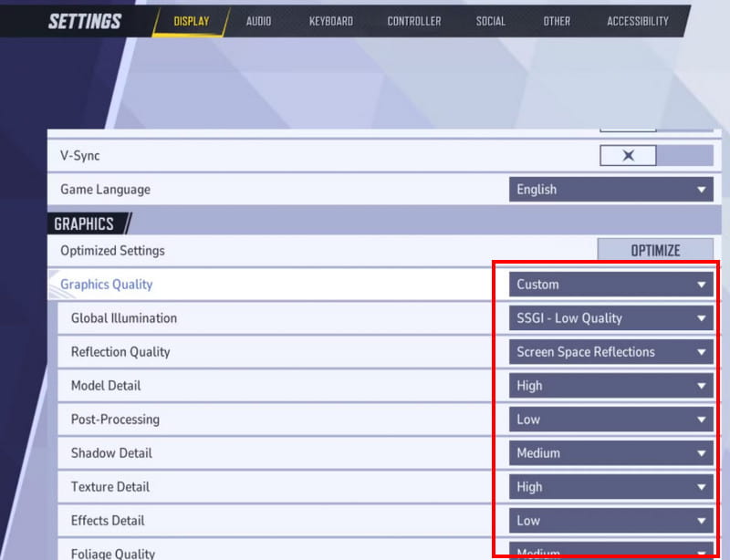Click the Post-Processing dropdown arrow

click(x=701, y=420)
